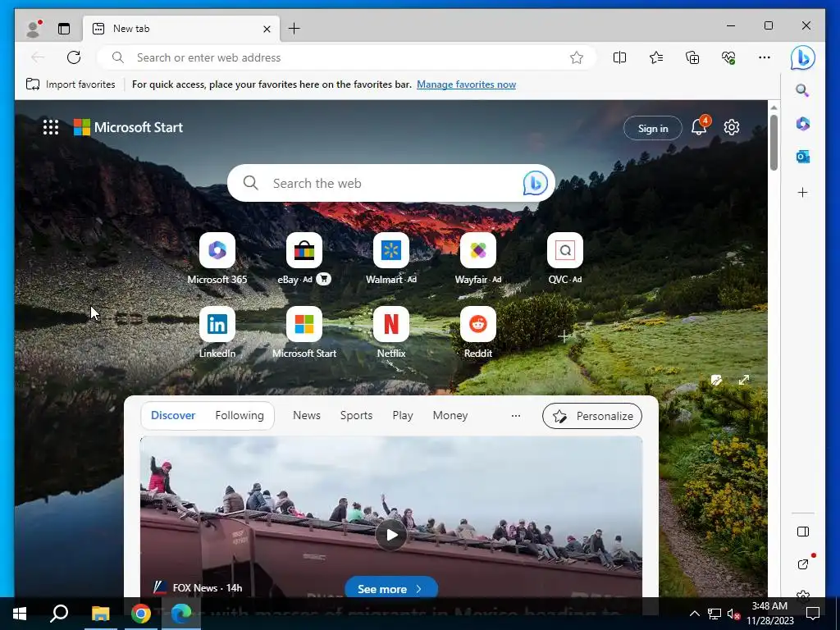Click the Sign in button

pos(652,128)
